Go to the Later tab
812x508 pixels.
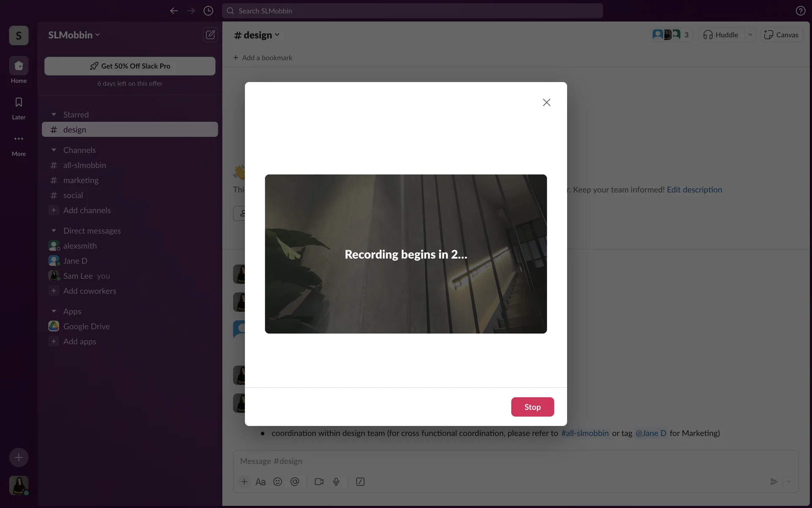(x=19, y=108)
